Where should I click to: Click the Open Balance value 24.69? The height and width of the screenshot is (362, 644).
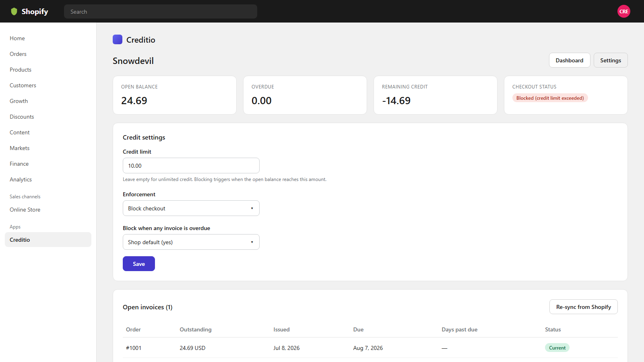(x=134, y=101)
